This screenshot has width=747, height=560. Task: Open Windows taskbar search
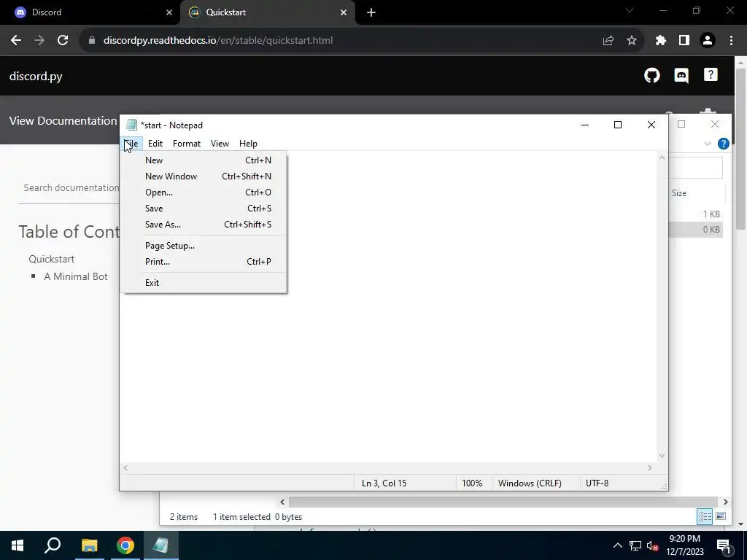(53, 545)
